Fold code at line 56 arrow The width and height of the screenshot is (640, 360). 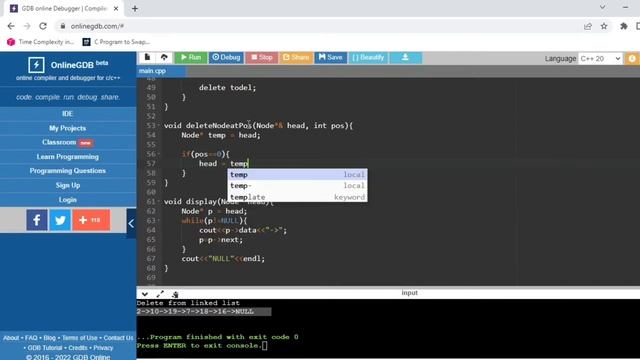[x=159, y=154]
